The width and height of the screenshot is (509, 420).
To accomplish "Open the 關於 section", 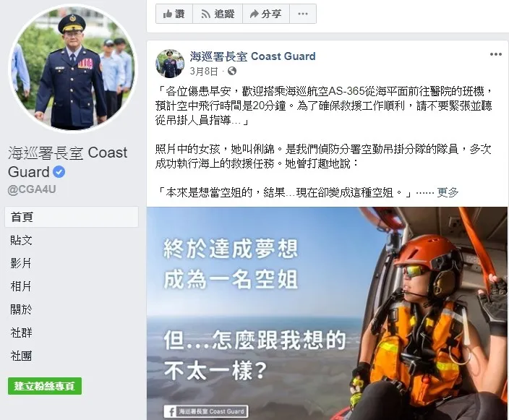I will point(22,309).
